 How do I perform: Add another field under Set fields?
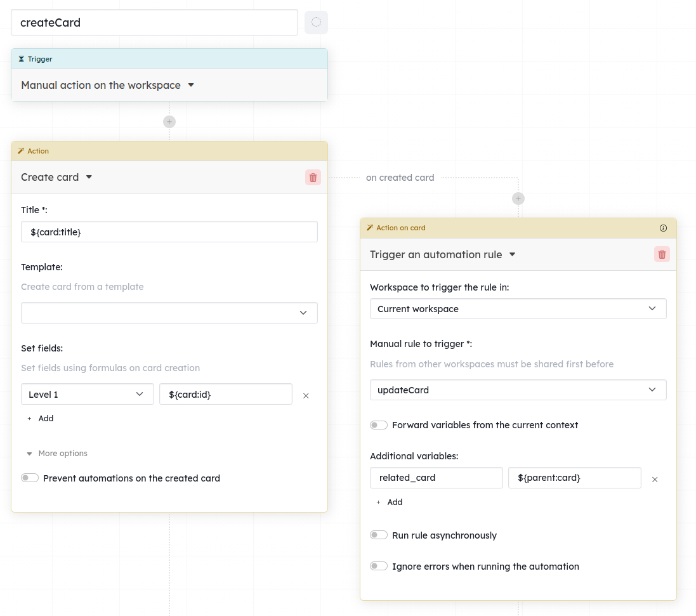point(41,419)
